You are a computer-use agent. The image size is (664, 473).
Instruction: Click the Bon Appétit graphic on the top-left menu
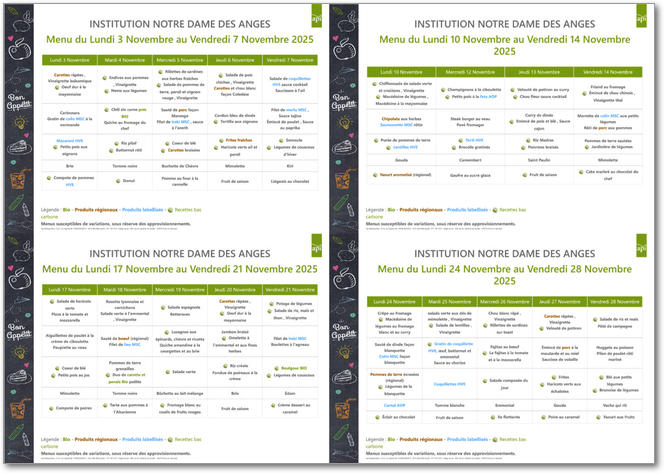pyautogui.click(x=18, y=100)
